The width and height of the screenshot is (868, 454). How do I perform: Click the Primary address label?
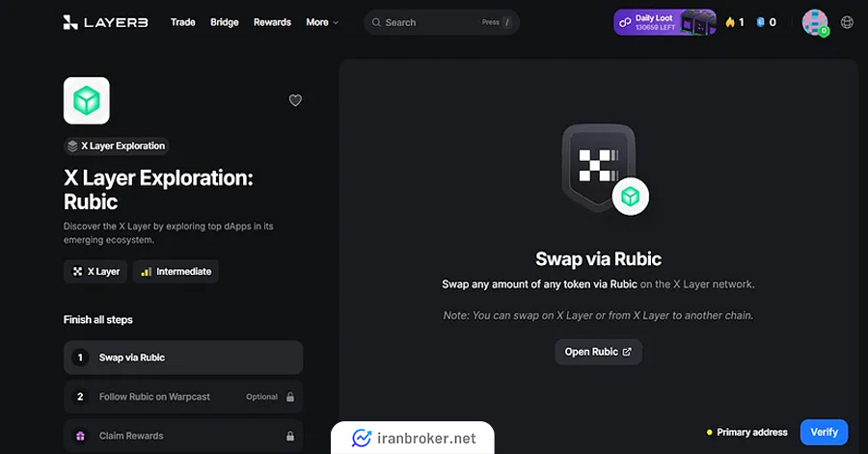click(751, 433)
